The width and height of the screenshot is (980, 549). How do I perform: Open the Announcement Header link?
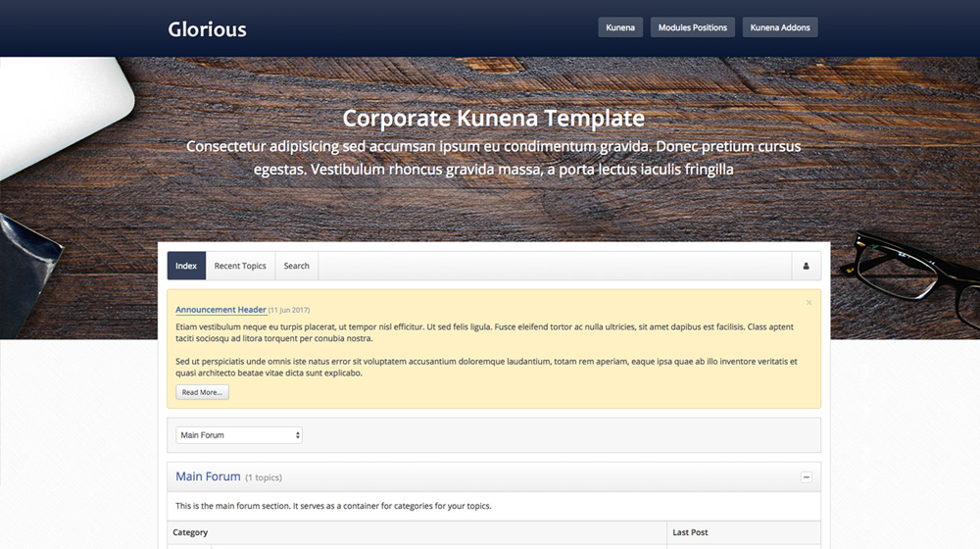click(x=220, y=310)
